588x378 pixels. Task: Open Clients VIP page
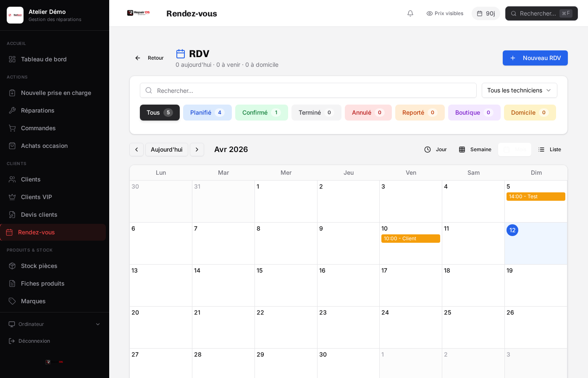(55, 197)
